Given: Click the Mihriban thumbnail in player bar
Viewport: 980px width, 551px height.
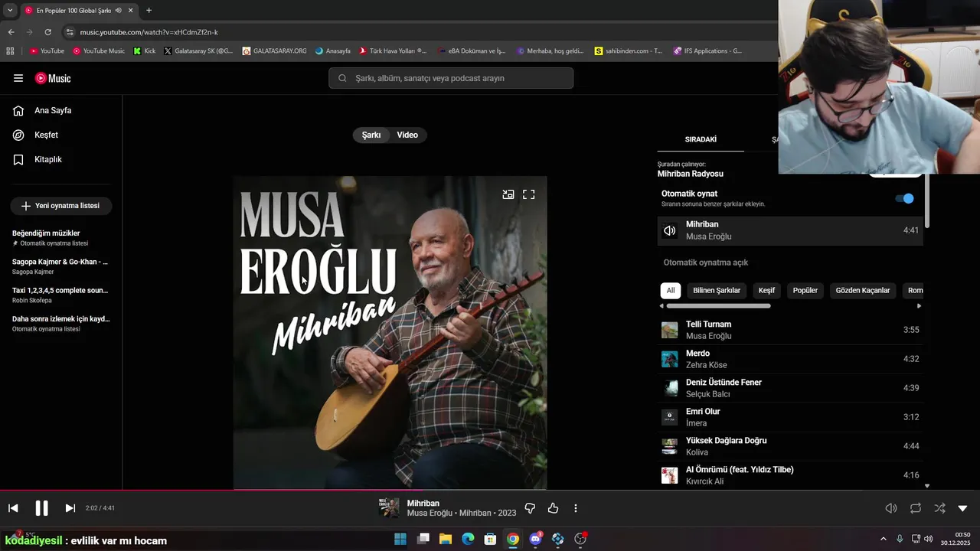Looking at the screenshot, I should tap(389, 508).
